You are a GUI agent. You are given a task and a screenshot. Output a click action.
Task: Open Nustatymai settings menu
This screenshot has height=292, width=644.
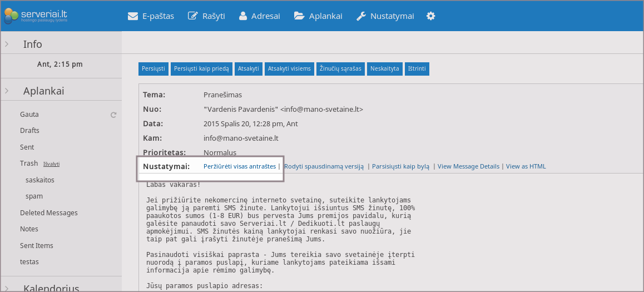click(385, 16)
